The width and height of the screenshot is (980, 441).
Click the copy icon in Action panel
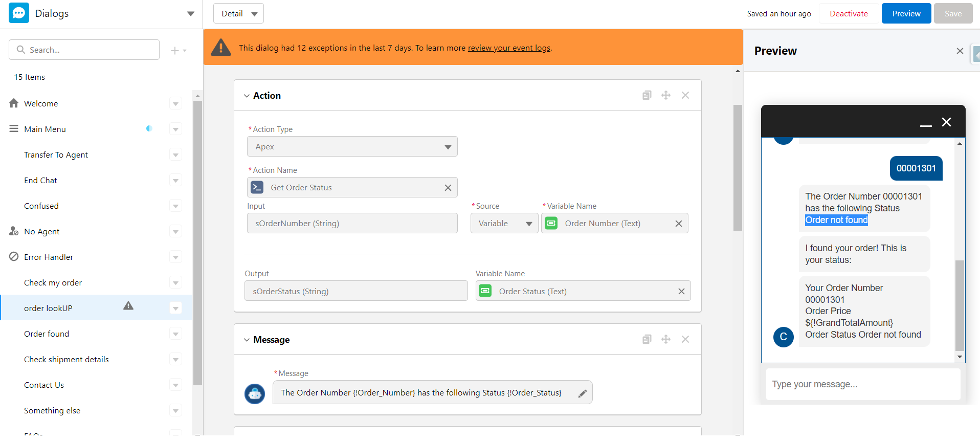pyautogui.click(x=647, y=95)
